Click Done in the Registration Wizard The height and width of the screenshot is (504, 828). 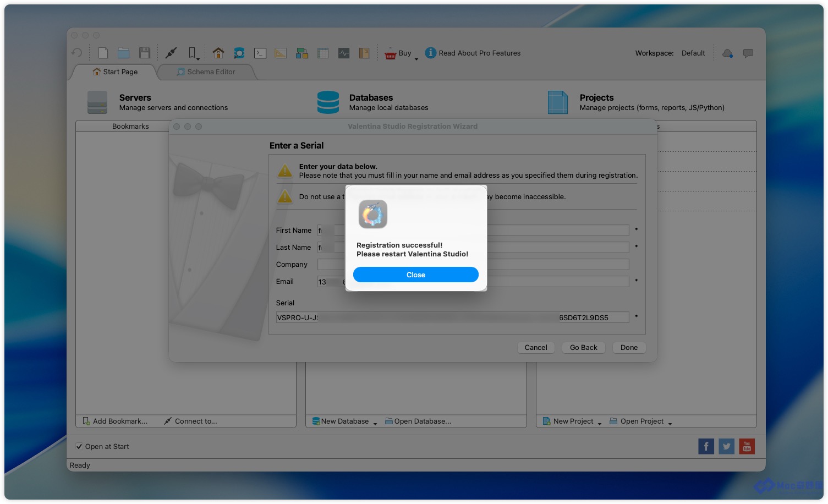[x=629, y=348]
